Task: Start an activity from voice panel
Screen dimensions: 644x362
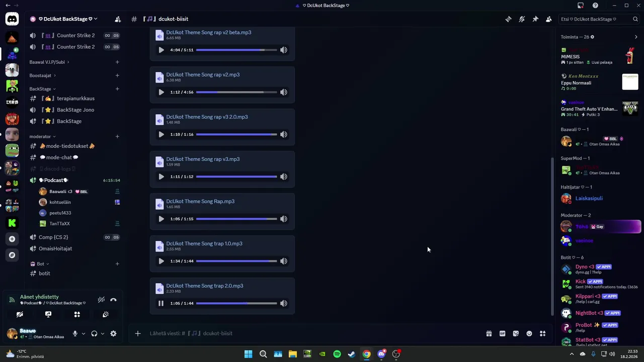Action: (77, 314)
